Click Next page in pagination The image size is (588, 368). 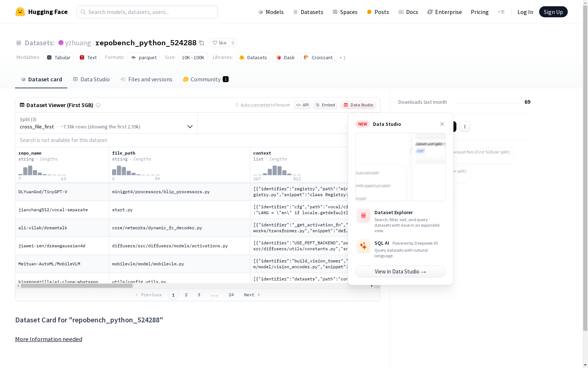click(252, 295)
